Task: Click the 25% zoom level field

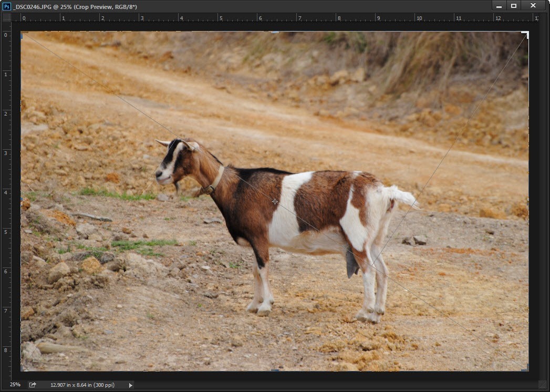Action: [15, 385]
